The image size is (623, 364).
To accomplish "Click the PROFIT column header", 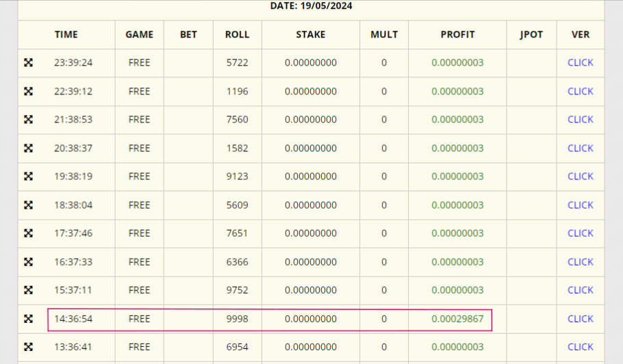I will click(458, 34).
